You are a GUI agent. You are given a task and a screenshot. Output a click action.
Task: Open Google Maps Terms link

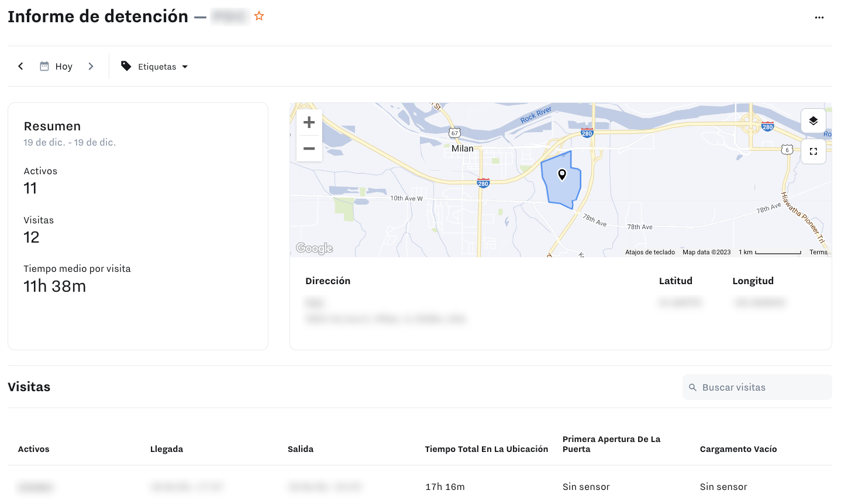pos(818,253)
